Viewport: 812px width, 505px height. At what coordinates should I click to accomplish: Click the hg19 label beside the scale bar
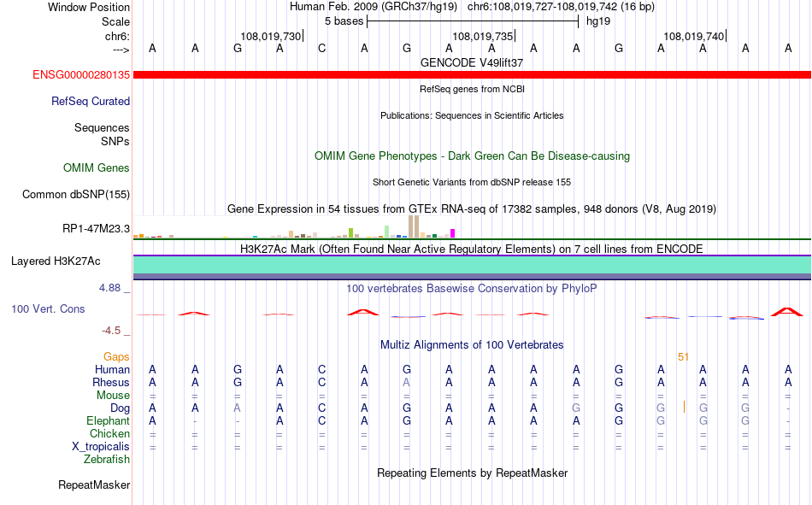point(598,21)
